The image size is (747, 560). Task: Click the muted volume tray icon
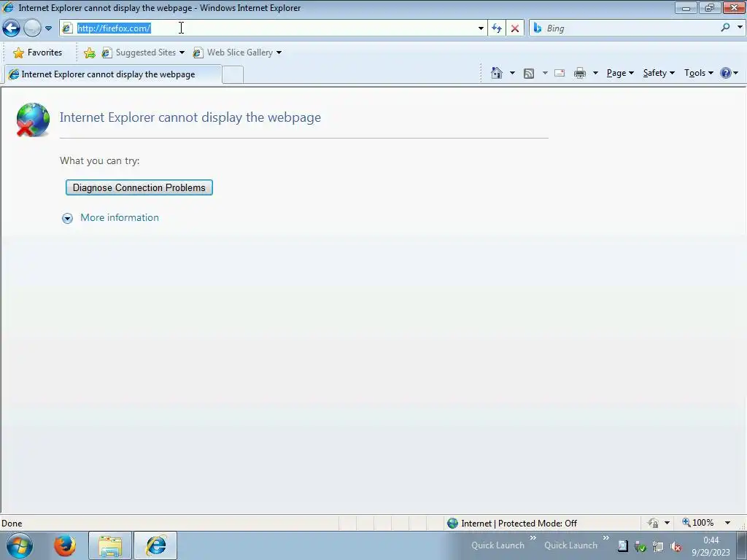(x=676, y=547)
